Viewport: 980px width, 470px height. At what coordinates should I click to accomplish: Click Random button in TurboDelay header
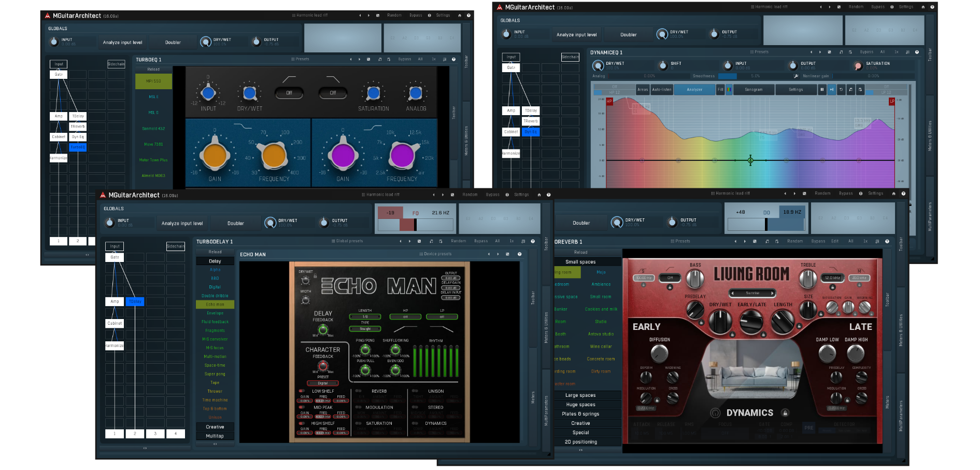click(x=458, y=241)
